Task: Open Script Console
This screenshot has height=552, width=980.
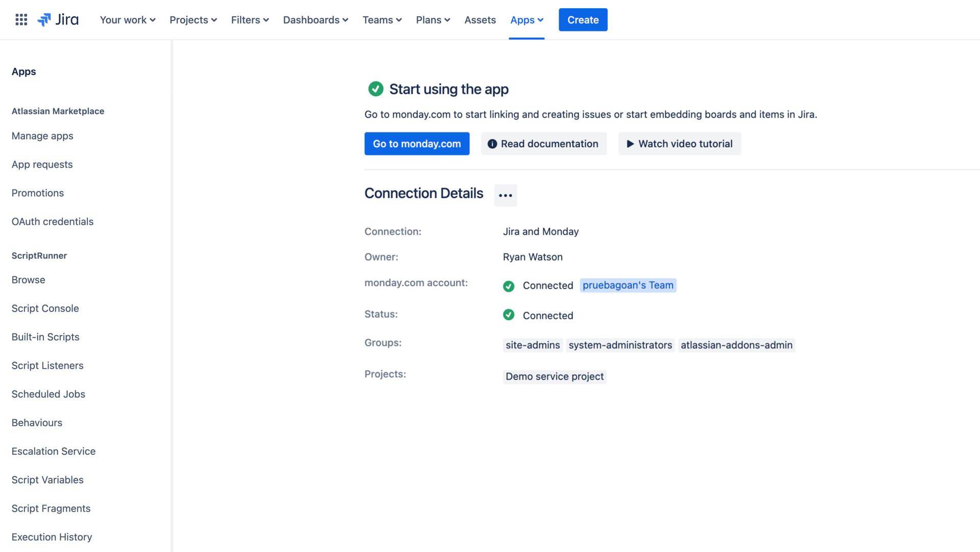Action: (45, 309)
